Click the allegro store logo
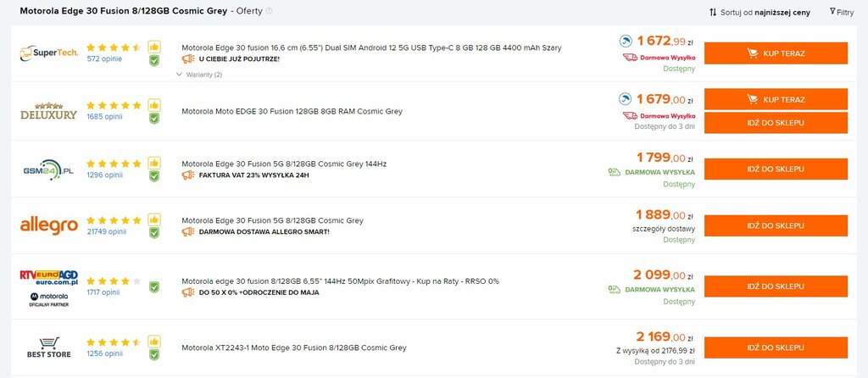This screenshot has width=868, height=378. click(48, 225)
